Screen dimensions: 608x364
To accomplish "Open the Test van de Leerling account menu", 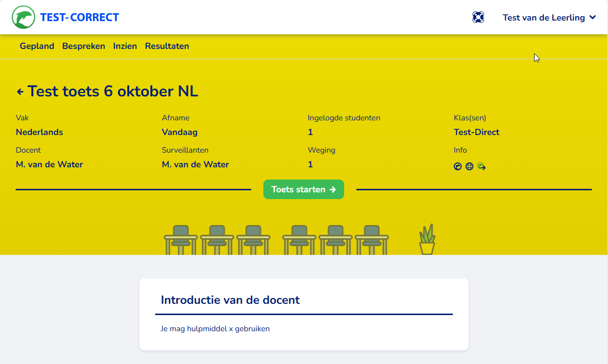I will [543, 18].
